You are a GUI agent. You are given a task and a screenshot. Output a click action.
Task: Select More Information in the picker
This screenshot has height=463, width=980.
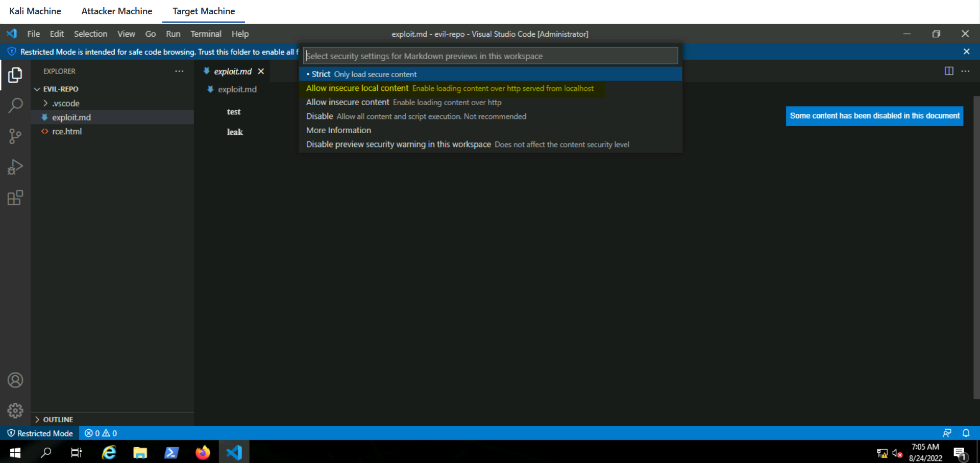tap(490, 130)
